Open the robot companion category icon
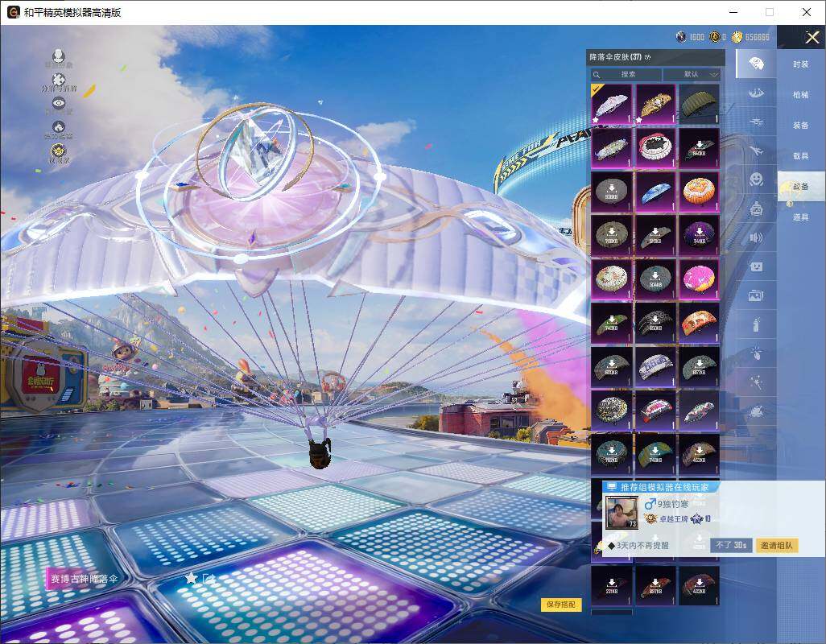826x644 pixels. [x=756, y=209]
